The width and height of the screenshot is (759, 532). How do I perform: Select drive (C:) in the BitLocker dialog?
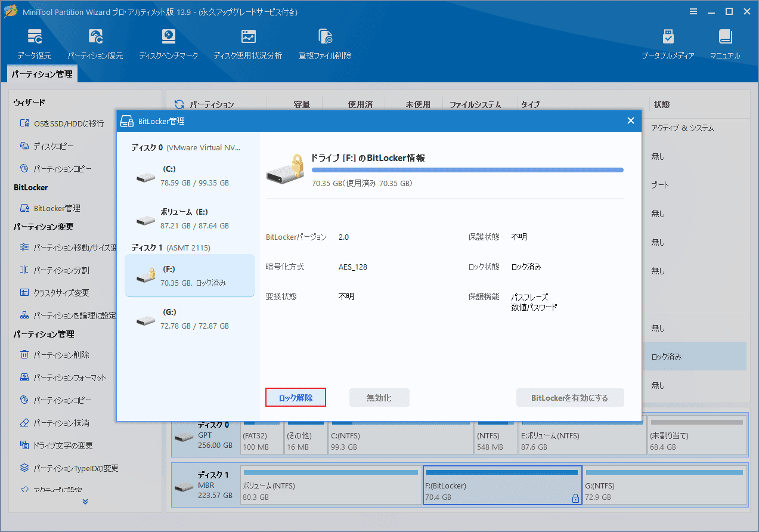pos(189,176)
